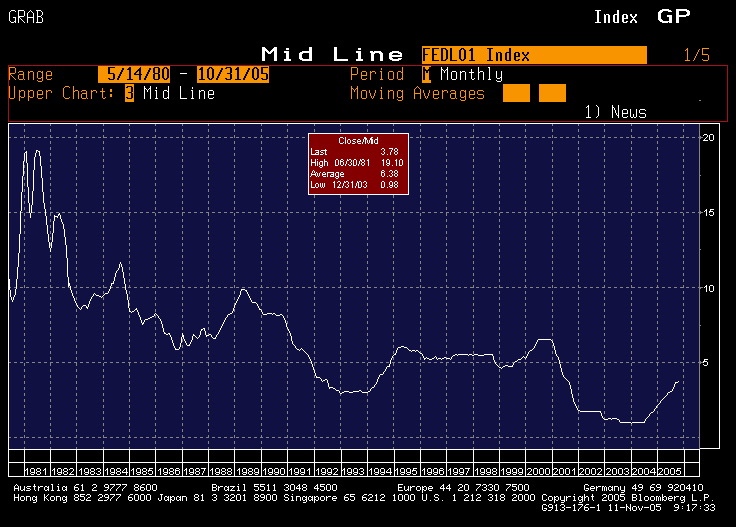Open the 1) News link
The width and height of the screenshot is (736, 527).
point(615,112)
